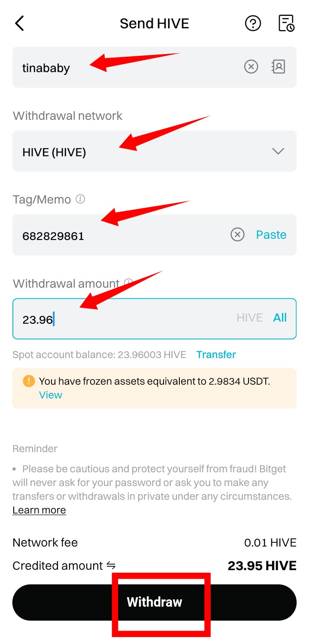309x644 pixels.
Task: View frozen assets details
Action: [51, 395]
